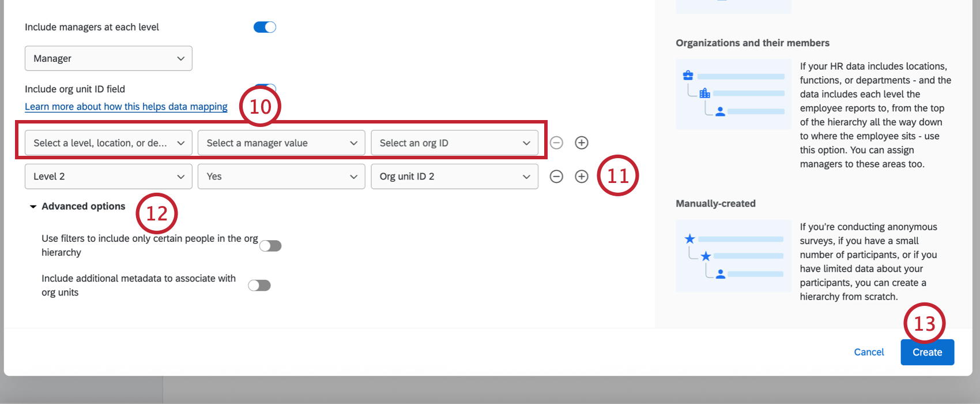This screenshot has height=404, width=980.
Task: Open the Level 2 dropdown
Action: tap(108, 177)
